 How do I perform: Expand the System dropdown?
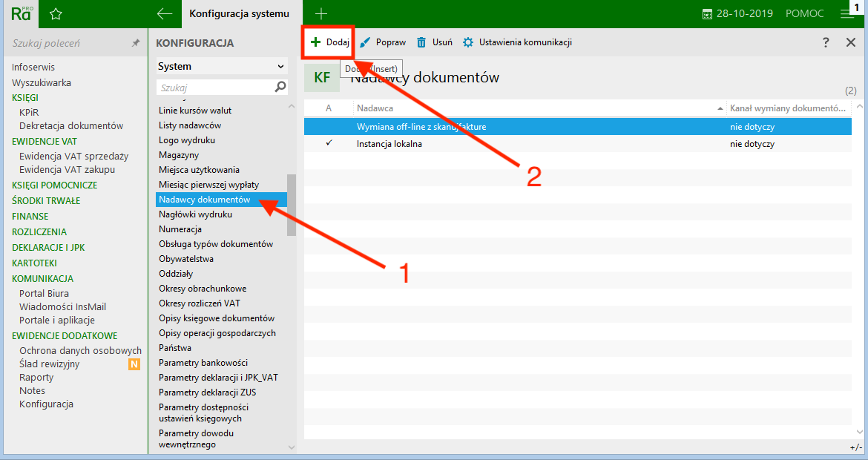click(221, 66)
